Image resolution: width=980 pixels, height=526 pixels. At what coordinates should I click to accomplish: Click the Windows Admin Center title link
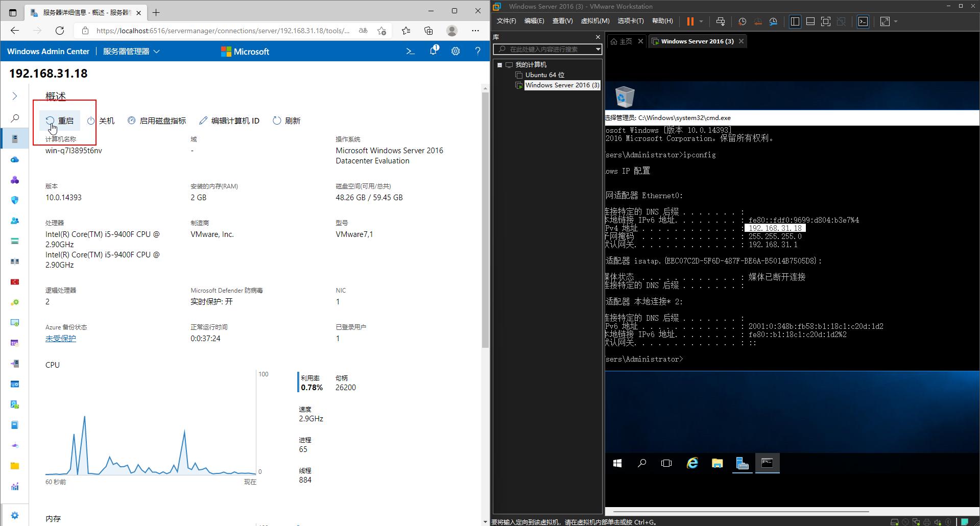[x=48, y=51]
